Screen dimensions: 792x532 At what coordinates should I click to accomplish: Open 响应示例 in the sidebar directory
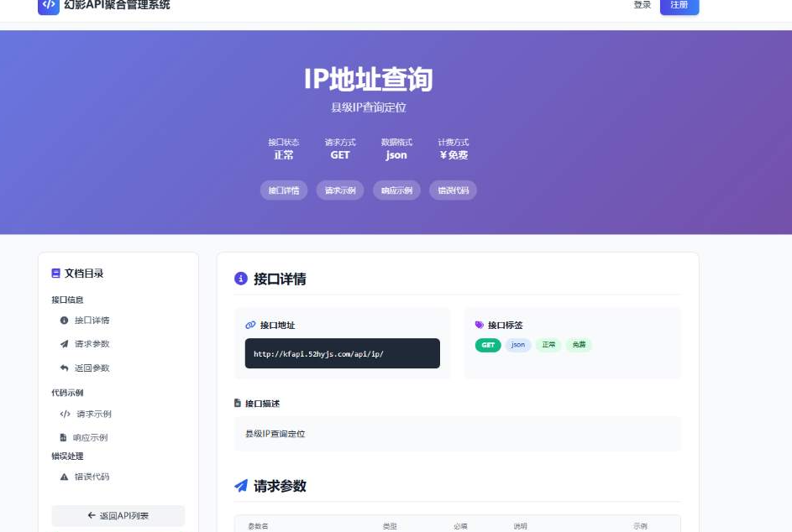point(90,438)
